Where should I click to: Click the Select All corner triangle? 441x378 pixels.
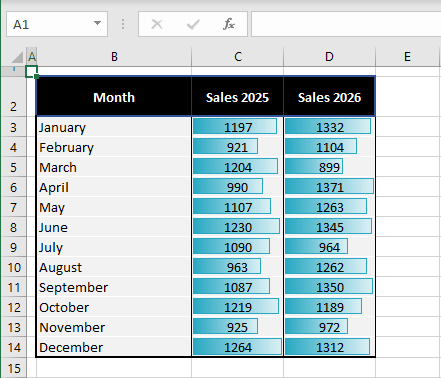(17, 57)
